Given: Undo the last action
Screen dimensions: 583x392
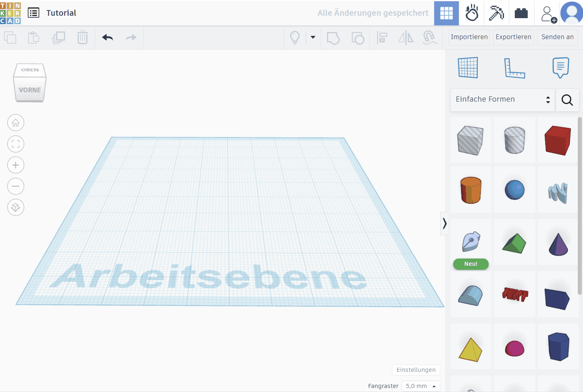Looking at the screenshot, I should coord(107,38).
